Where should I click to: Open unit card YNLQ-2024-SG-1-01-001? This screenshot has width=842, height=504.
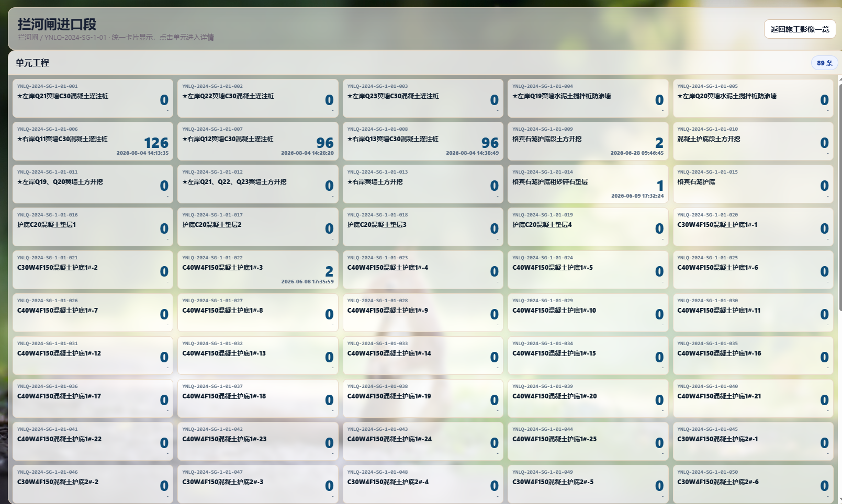93,98
